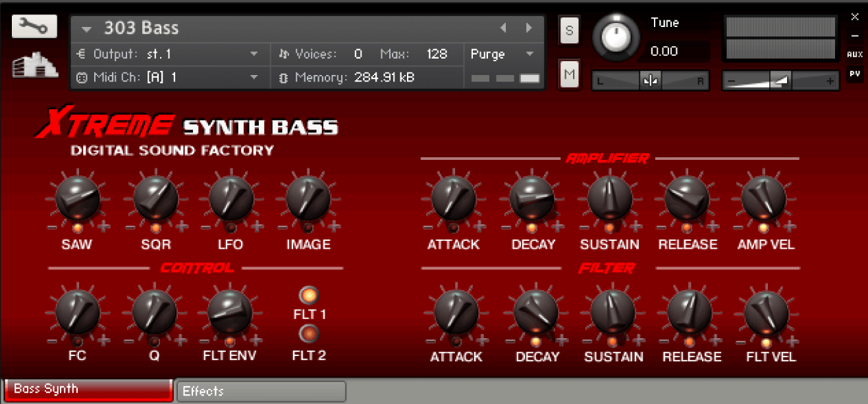
Task: Open the Purge dropdown menu
Action: tap(502, 54)
